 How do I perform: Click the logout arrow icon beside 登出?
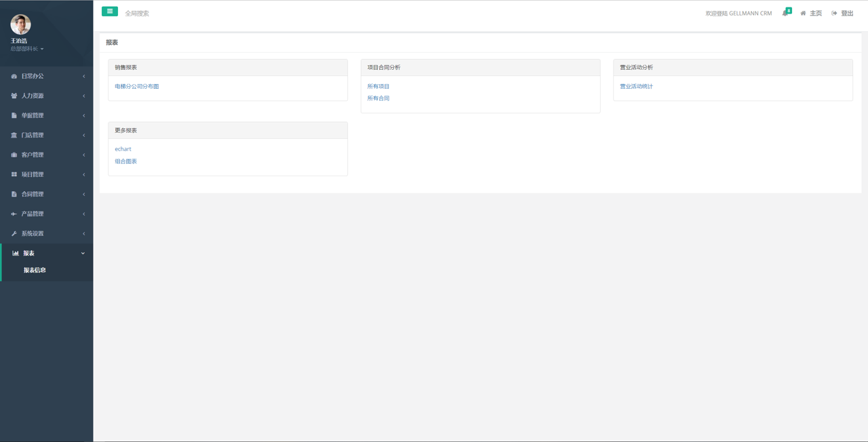[x=834, y=14]
